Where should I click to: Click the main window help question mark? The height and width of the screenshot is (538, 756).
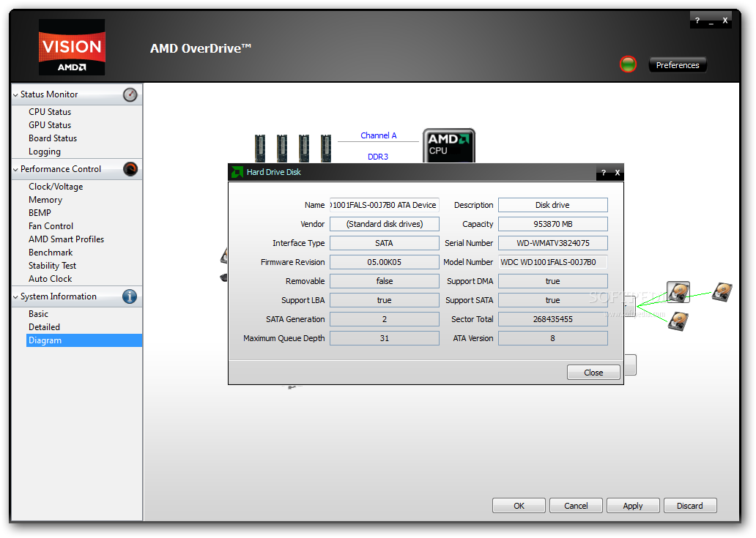tap(697, 20)
